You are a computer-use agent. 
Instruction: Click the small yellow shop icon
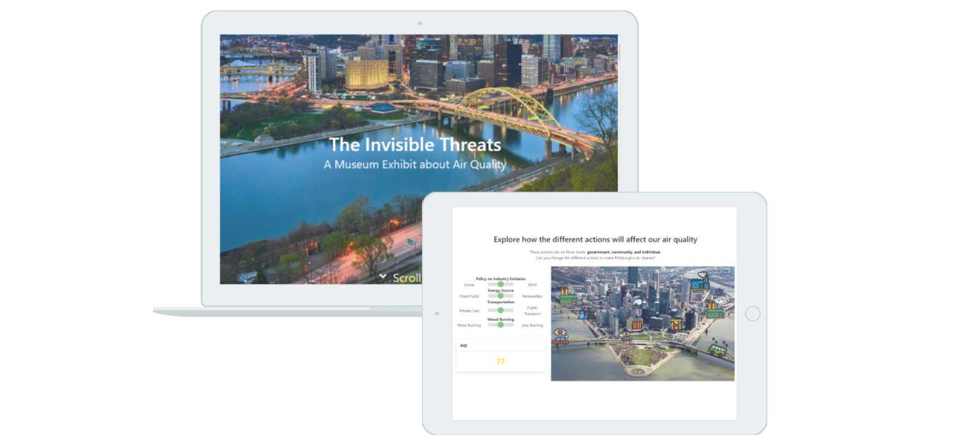tap(676, 325)
